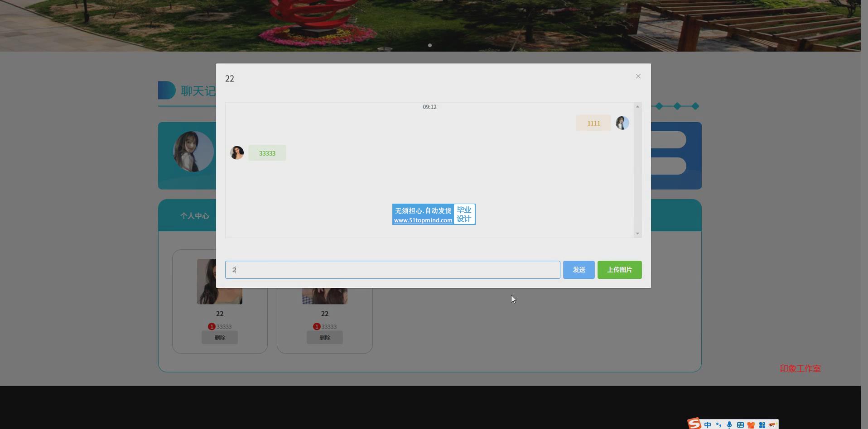
Task: Click the green 上传图片 upload button
Action: 619,270
